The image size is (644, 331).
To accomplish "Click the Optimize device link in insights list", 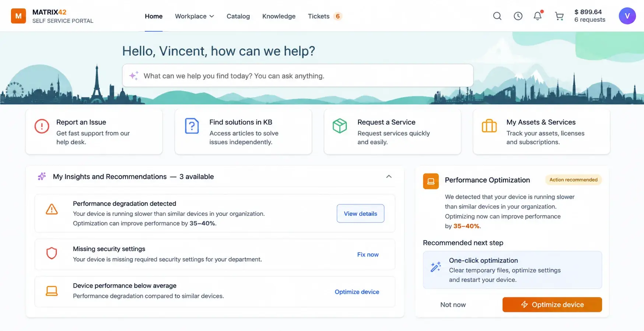I will tap(357, 292).
